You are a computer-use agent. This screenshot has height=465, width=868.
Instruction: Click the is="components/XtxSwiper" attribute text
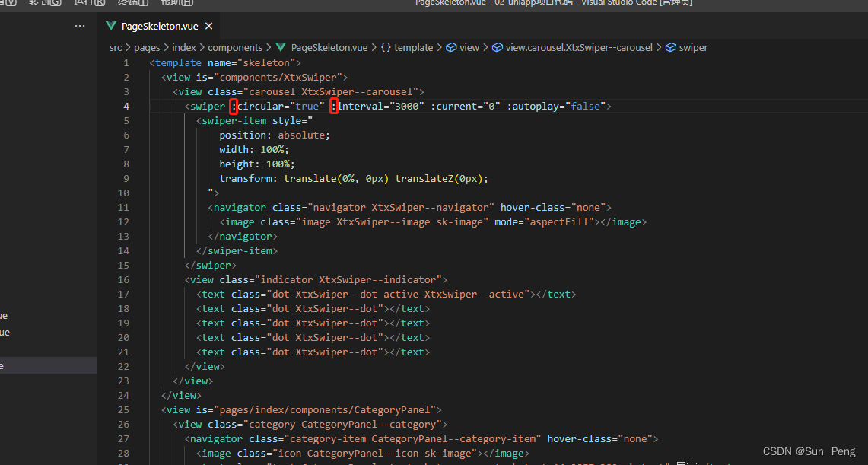point(269,77)
